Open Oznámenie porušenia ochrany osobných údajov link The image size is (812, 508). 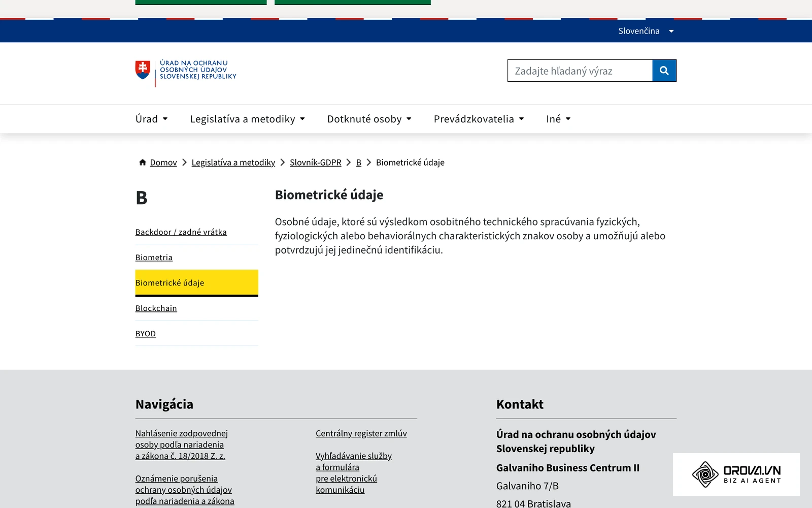pos(185,490)
